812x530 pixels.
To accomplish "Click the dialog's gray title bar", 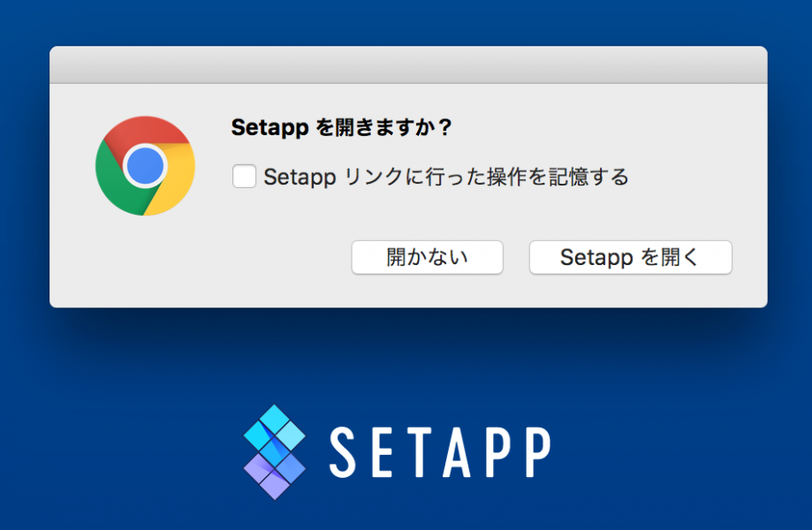I will point(408,65).
